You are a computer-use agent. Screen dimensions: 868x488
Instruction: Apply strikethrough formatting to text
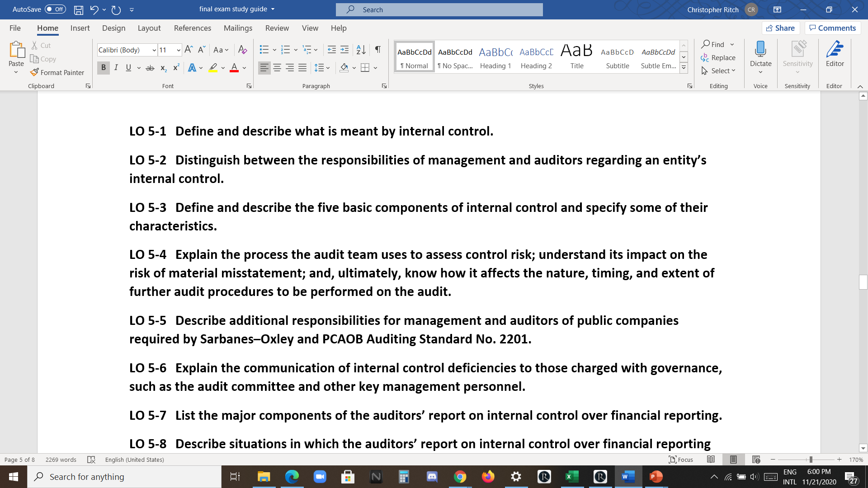150,68
